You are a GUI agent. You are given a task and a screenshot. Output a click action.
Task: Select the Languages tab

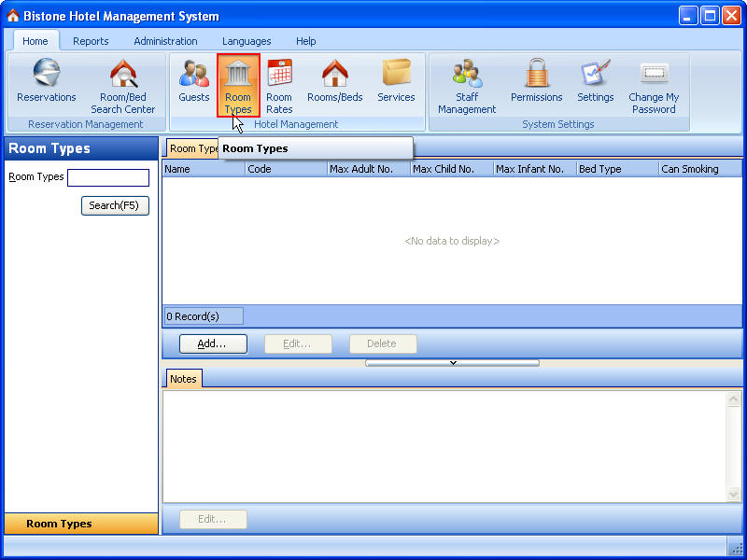(247, 41)
